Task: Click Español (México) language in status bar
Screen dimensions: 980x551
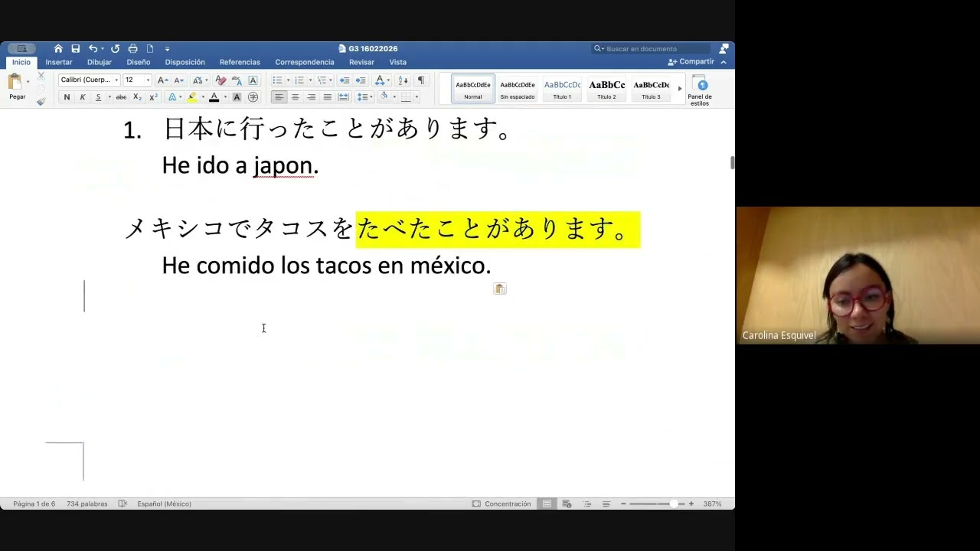Action: coord(164,504)
